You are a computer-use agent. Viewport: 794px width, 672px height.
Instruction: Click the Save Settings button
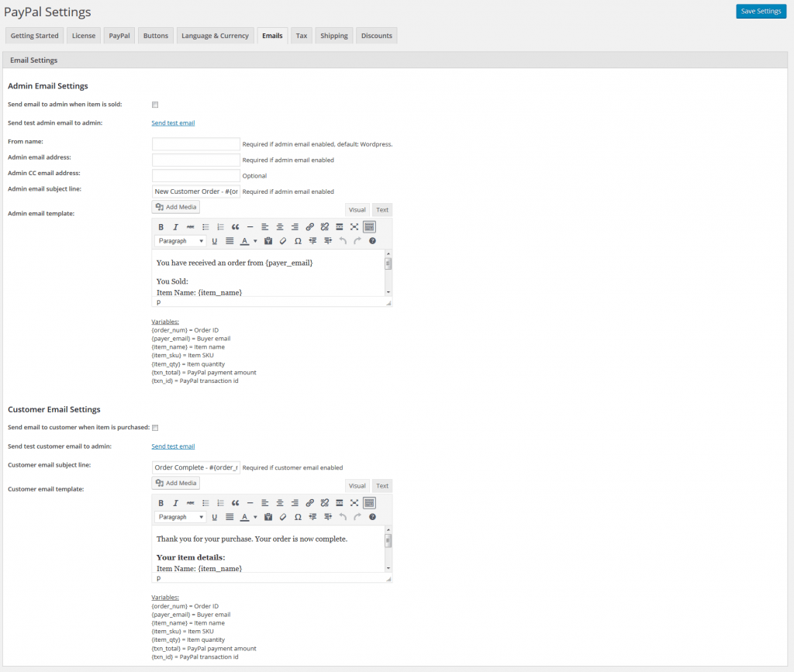[760, 12]
